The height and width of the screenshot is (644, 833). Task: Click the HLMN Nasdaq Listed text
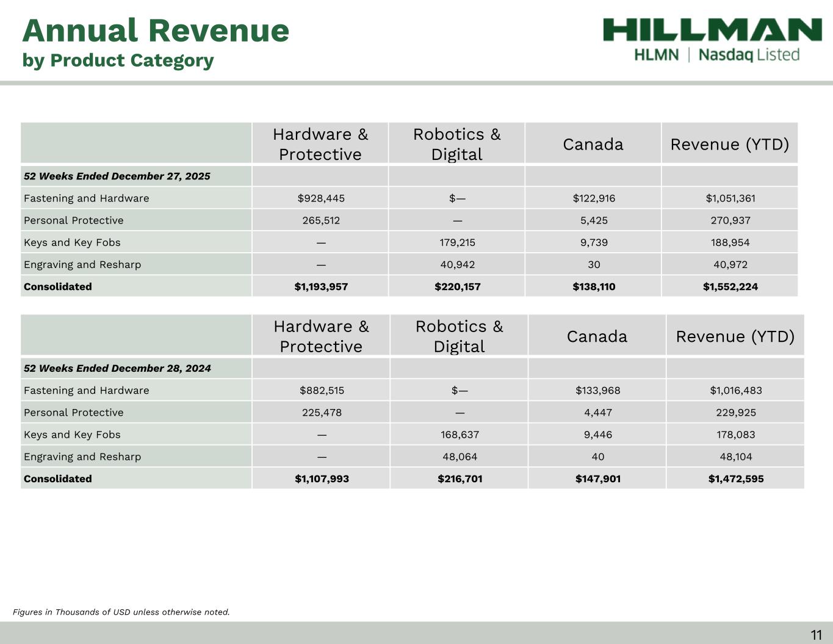pyautogui.click(x=716, y=55)
